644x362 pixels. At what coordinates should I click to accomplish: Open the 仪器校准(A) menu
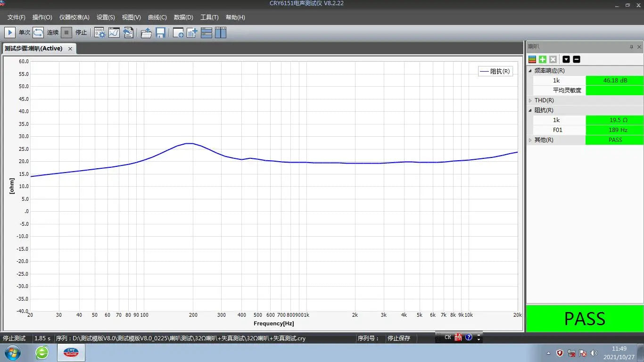pos(74,17)
